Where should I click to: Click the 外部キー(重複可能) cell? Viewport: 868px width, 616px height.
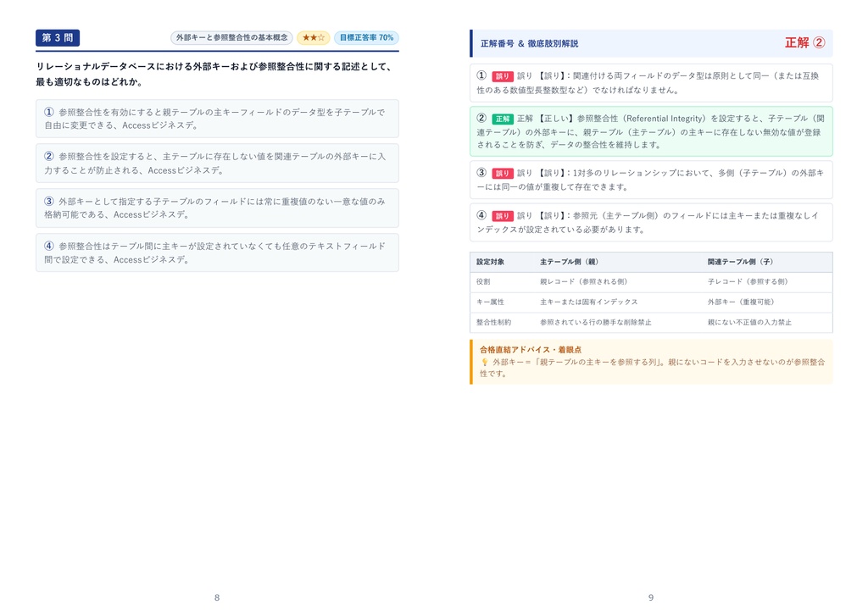[741, 302]
